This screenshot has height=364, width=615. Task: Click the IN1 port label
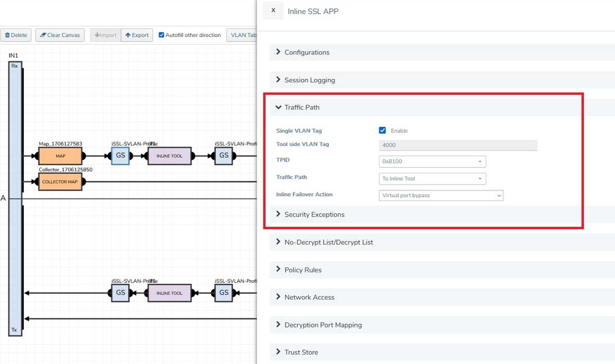[13, 56]
